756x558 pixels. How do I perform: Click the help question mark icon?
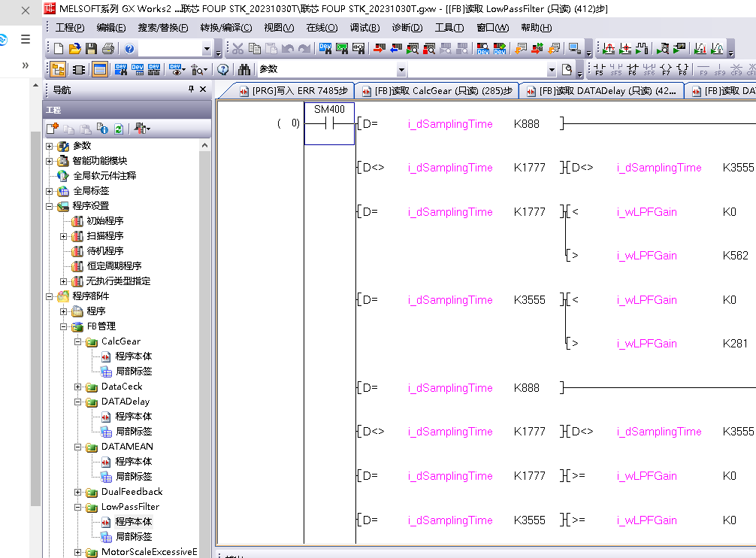coord(129,49)
